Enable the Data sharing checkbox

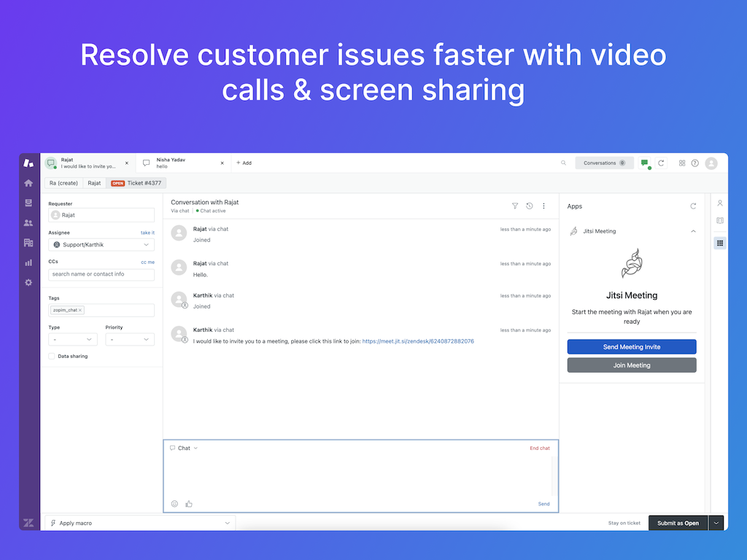[x=52, y=357]
